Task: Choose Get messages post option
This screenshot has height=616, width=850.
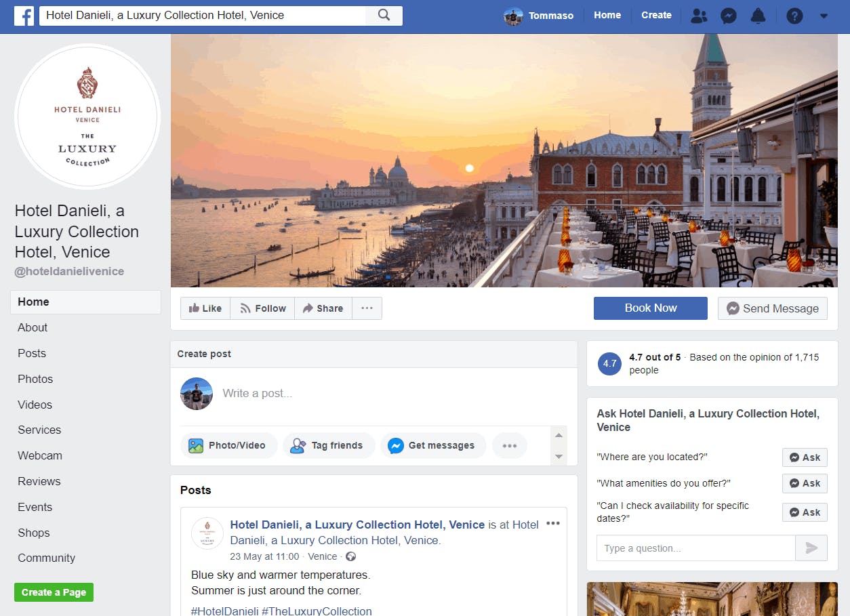Action: (433, 445)
